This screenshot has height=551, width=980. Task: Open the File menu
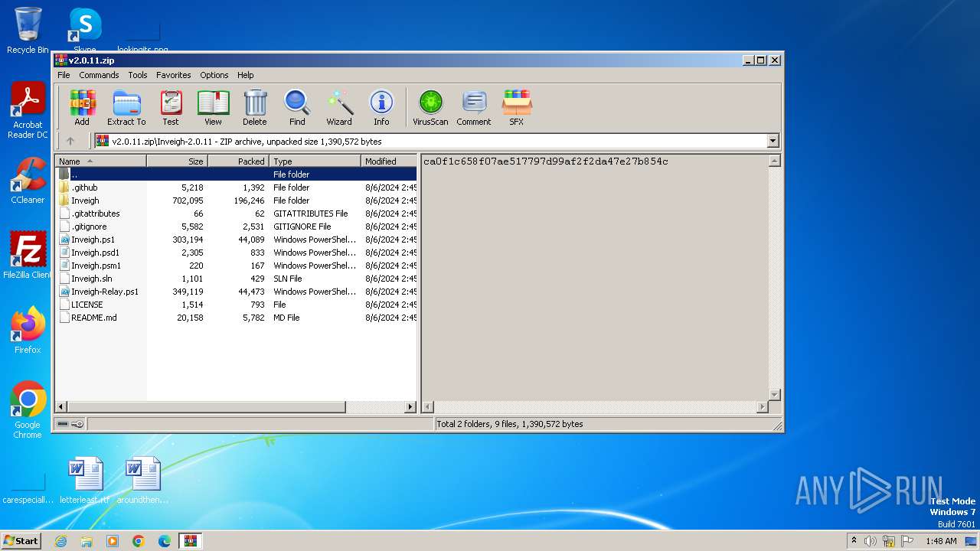pyautogui.click(x=64, y=75)
